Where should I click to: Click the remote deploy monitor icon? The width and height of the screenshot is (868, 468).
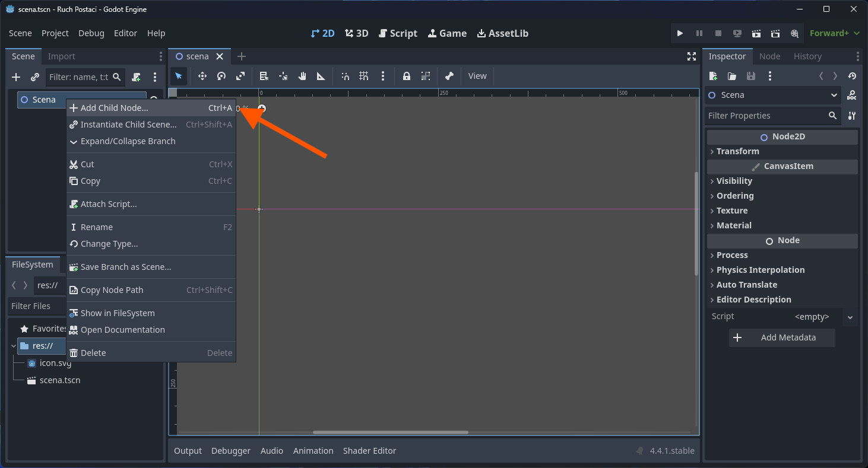point(737,33)
